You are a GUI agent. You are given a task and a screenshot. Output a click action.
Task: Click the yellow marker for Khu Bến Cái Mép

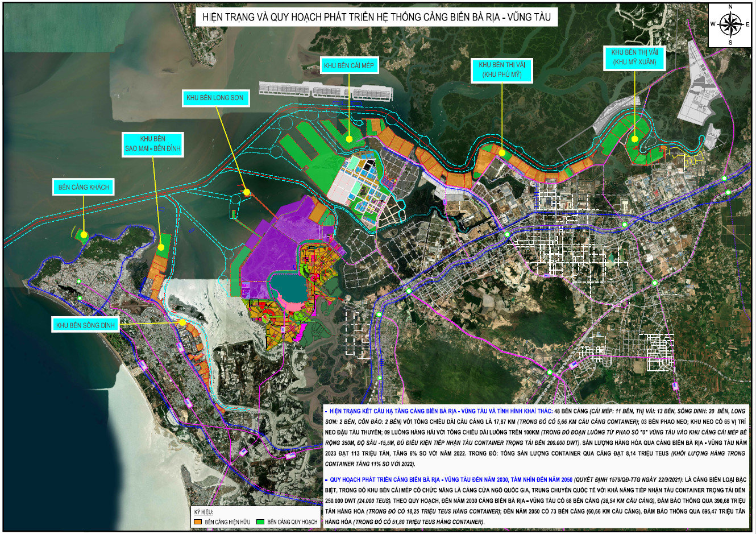(349, 137)
